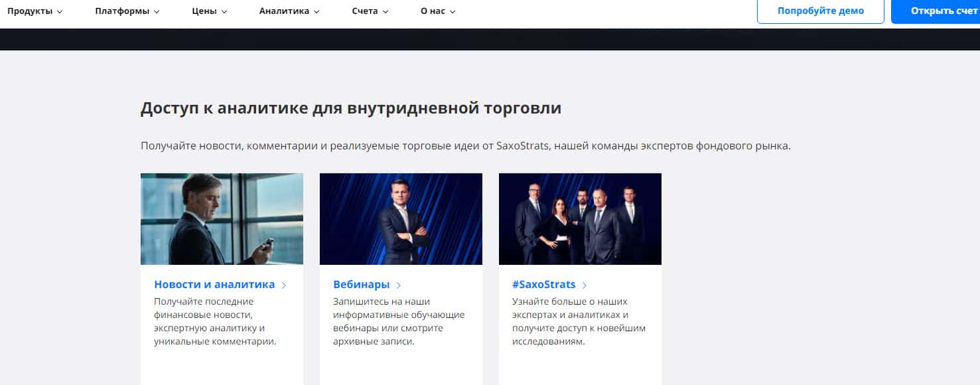Click the arrow icon after Вебинары
Viewport: 980px width, 385px height.
coord(399,285)
